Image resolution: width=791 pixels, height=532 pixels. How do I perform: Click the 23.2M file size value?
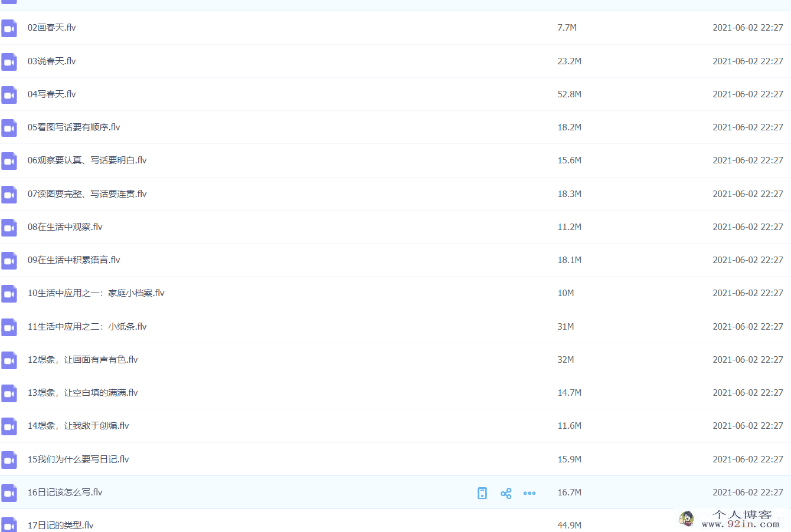pos(570,61)
